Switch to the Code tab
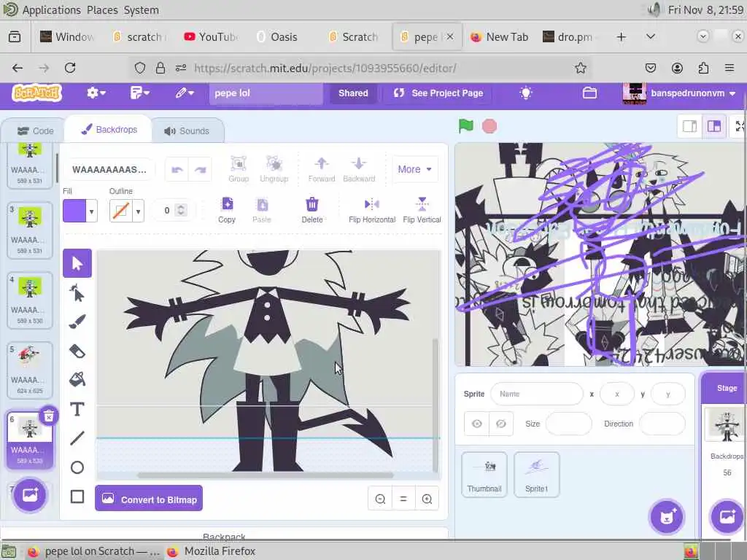Screen dimensions: 747x560 [35, 131]
